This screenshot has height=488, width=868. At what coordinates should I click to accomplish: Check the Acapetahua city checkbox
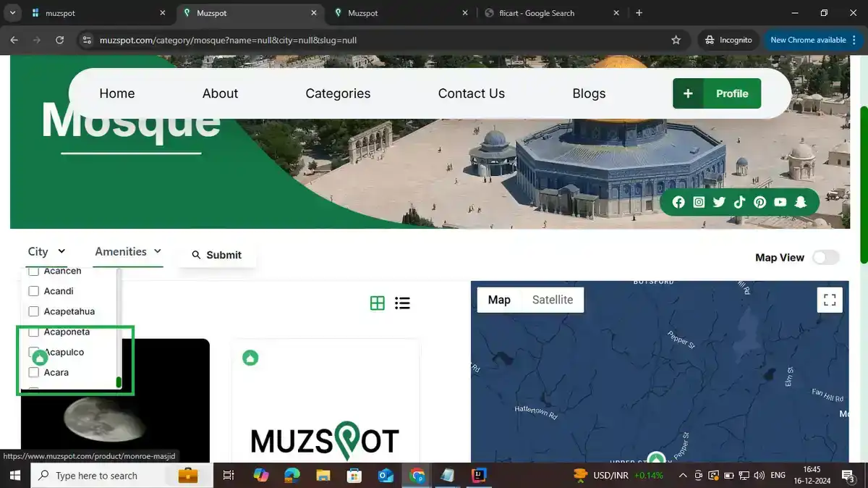[33, 311]
